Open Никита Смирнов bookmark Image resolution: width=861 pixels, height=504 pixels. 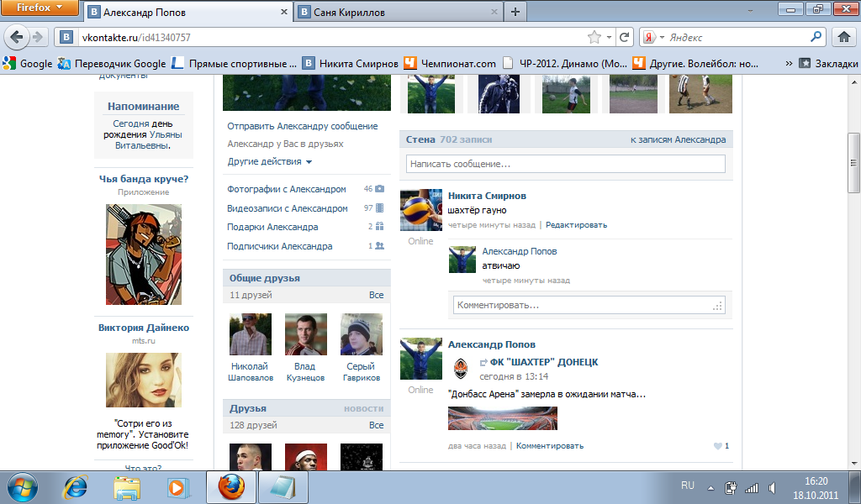(x=351, y=64)
